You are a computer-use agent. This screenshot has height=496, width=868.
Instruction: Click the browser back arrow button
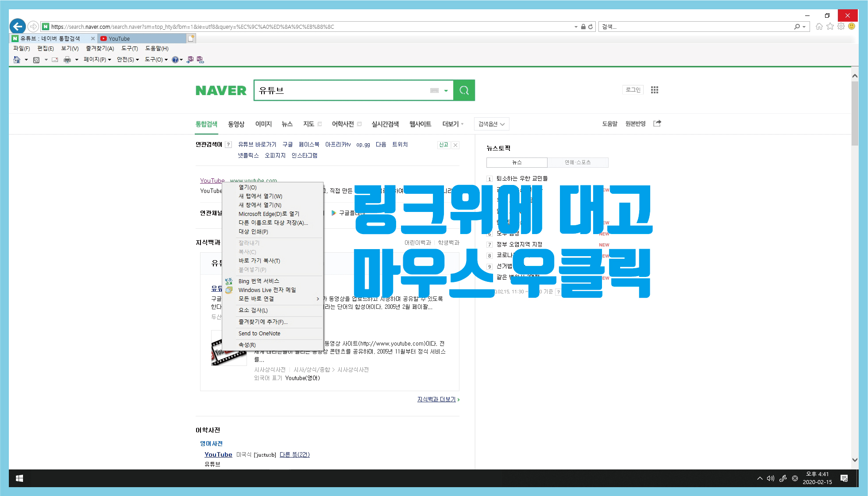click(x=18, y=27)
